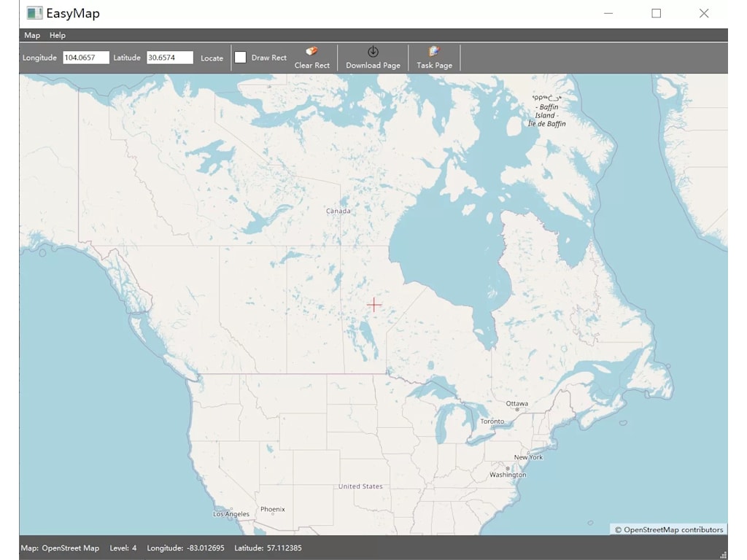Click the Clear Rect eraser icon
747x560 pixels.
tap(311, 51)
